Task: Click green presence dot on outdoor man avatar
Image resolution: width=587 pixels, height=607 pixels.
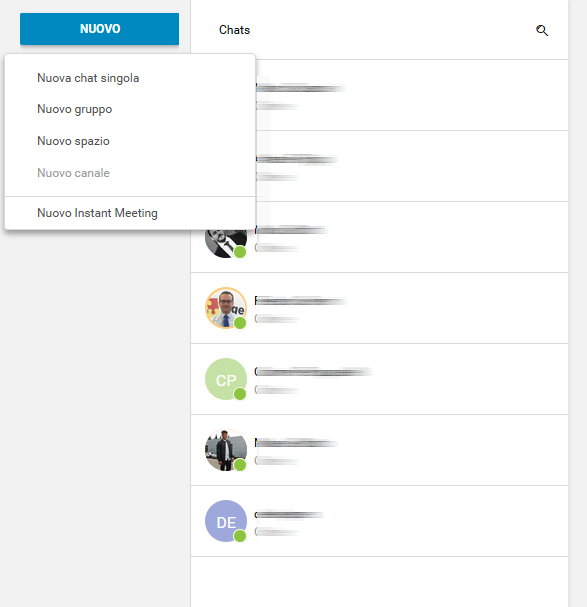Action: pos(240,465)
